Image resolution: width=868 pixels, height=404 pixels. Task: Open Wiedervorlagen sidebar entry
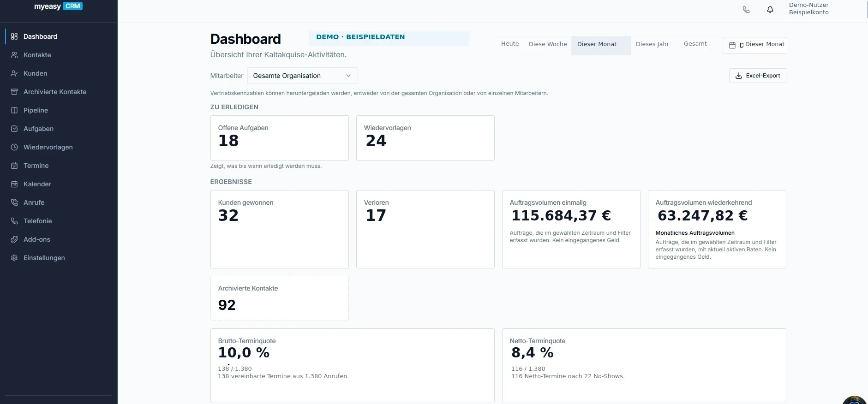[59, 147]
